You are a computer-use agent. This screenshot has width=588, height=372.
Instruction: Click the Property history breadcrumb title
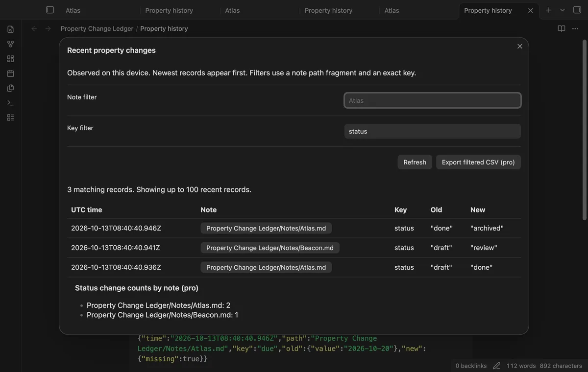[164, 29]
